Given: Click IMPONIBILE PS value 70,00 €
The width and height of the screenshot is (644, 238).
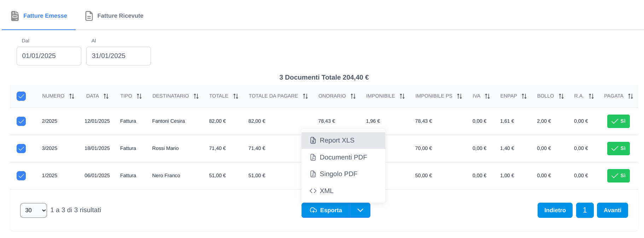Looking at the screenshot, I should [x=423, y=148].
